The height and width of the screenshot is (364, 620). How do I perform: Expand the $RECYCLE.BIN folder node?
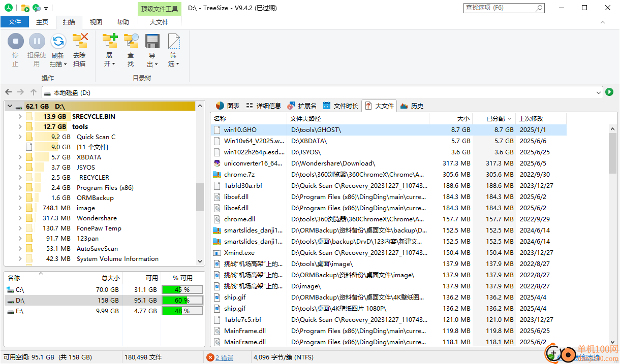[x=20, y=117]
